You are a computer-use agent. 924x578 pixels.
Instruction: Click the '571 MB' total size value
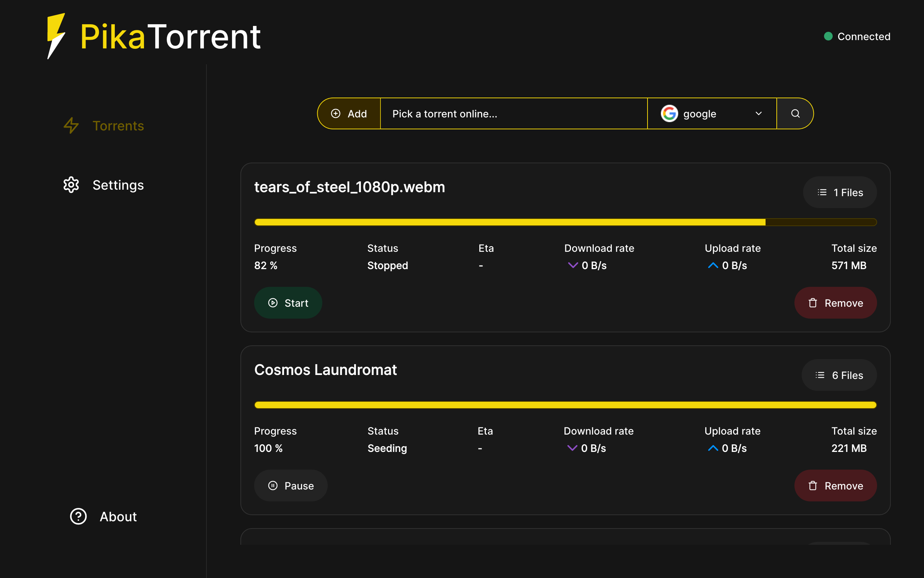coord(849,265)
